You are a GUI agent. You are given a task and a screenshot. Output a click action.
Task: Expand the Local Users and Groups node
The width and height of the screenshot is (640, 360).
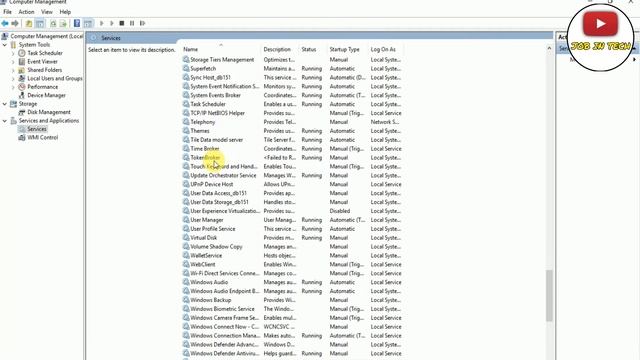(13, 78)
